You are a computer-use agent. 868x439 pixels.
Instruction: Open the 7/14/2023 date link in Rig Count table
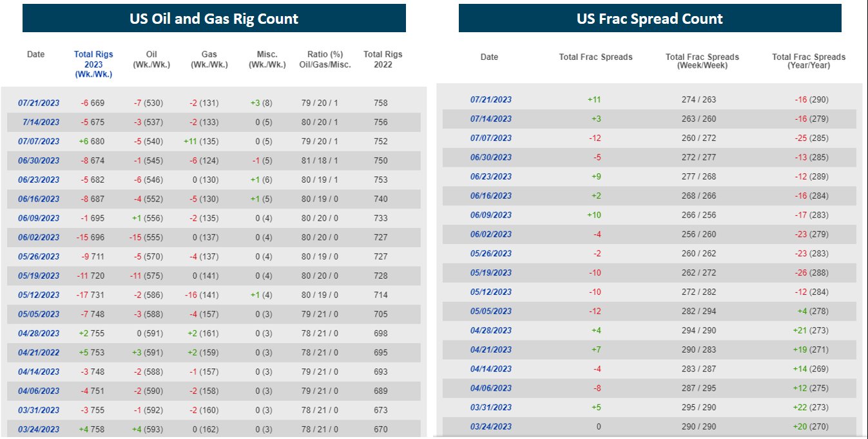41,122
